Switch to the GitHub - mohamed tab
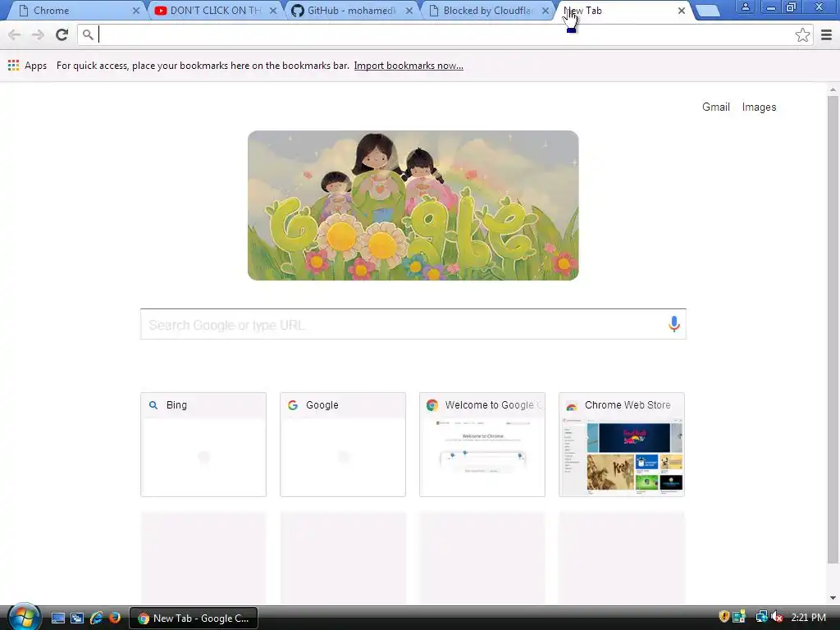 351,11
